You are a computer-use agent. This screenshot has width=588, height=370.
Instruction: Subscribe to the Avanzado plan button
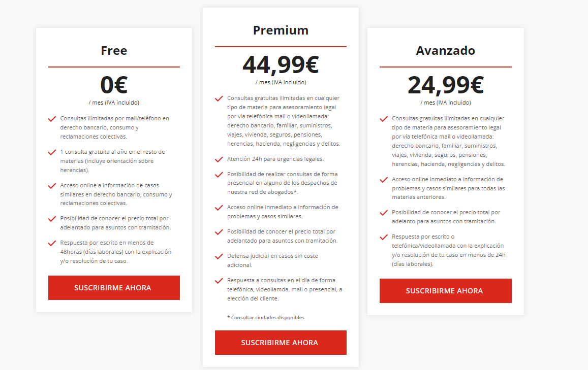446,291
